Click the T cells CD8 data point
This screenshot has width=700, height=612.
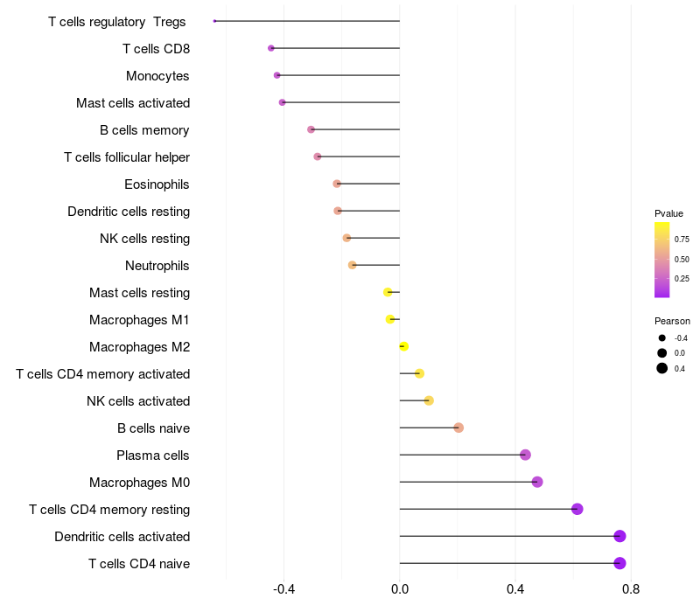pos(271,48)
